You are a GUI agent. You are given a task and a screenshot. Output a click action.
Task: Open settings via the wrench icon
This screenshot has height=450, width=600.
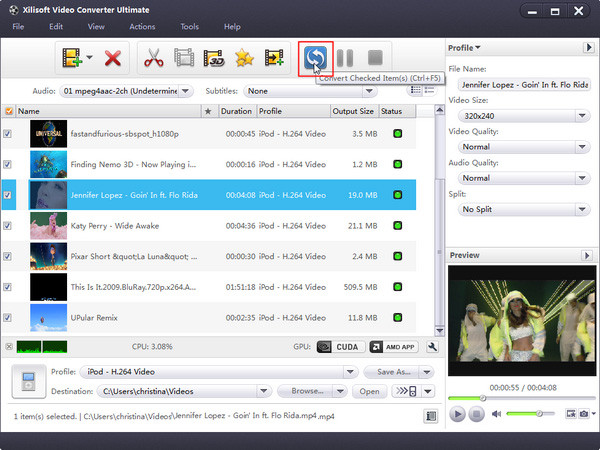(x=432, y=347)
